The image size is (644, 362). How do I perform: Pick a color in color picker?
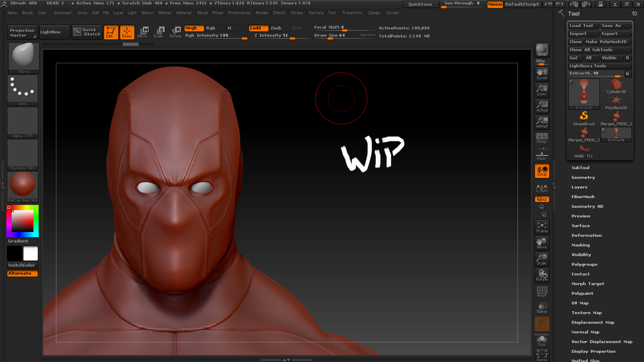click(x=23, y=221)
